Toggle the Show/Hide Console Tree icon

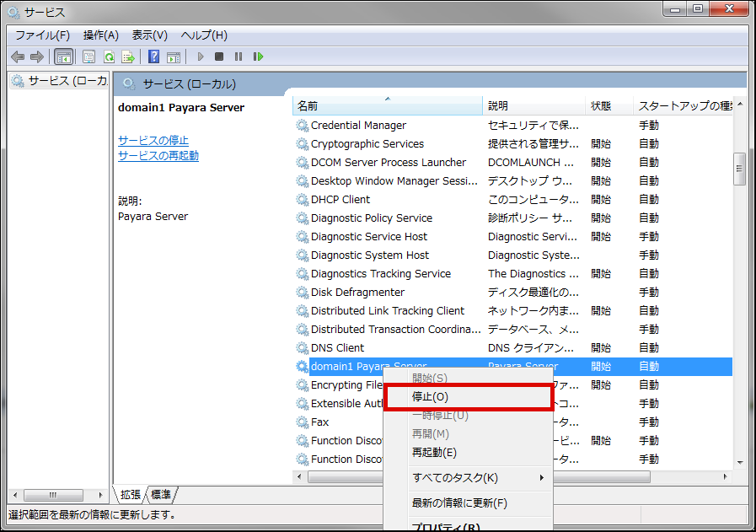[x=63, y=56]
